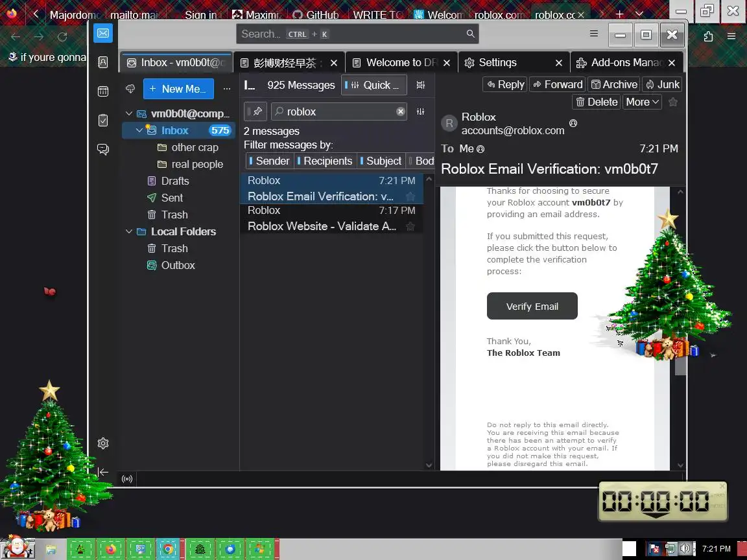Close the Settings tab

pyautogui.click(x=559, y=63)
